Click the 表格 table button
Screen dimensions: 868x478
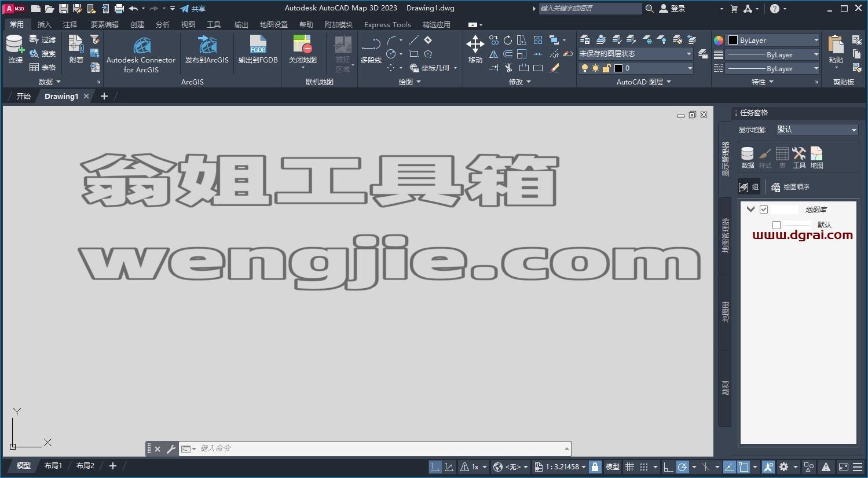[43, 67]
